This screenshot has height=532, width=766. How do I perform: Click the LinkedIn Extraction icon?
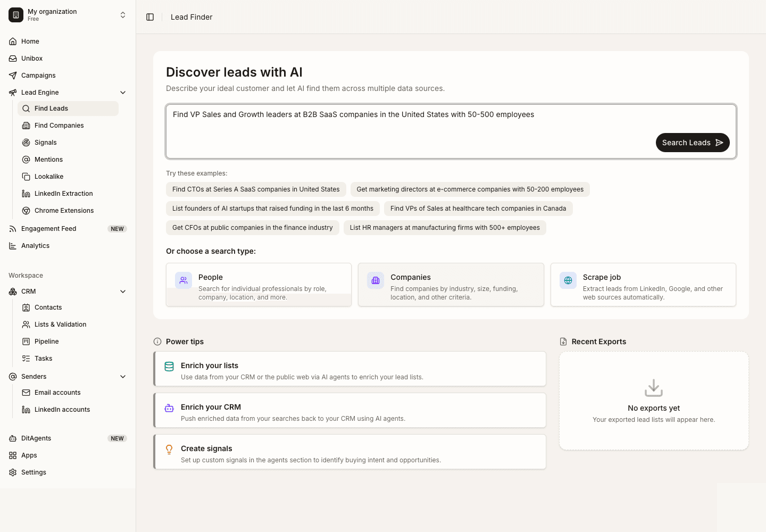26,194
